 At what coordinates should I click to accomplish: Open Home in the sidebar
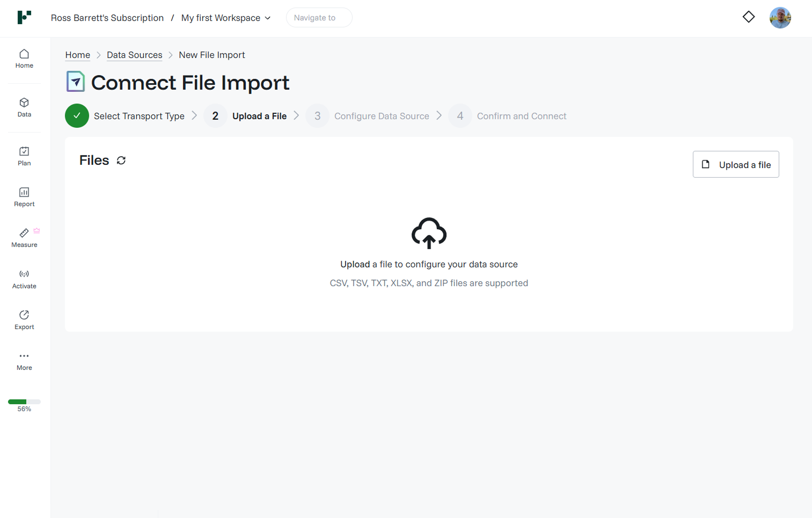[x=24, y=59]
